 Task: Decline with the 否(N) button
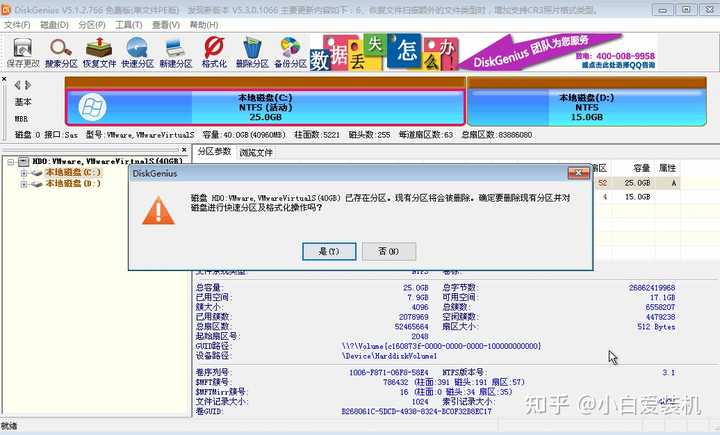click(x=389, y=251)
